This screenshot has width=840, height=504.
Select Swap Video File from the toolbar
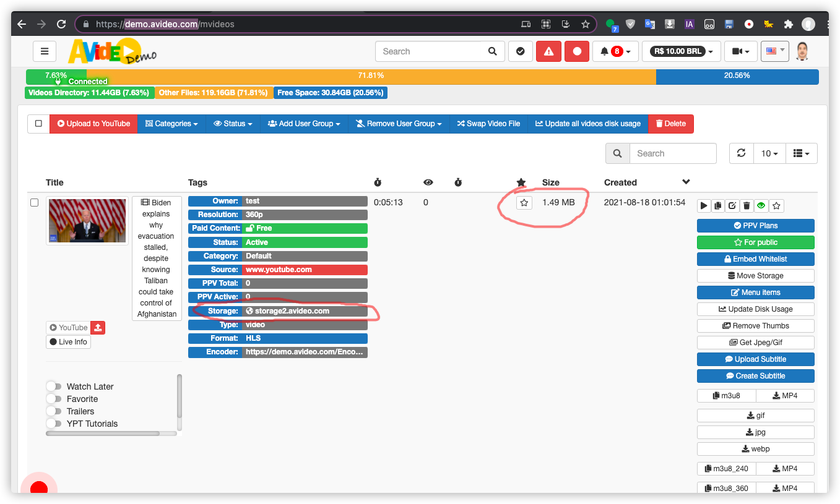coord(488,124)
